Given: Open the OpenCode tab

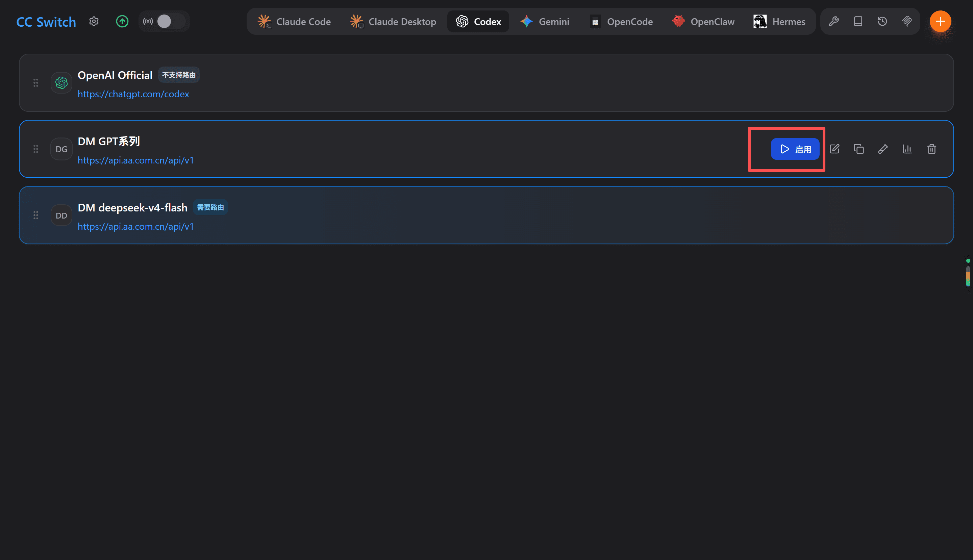Looking at the screenshot, I should tap(621, 22).
